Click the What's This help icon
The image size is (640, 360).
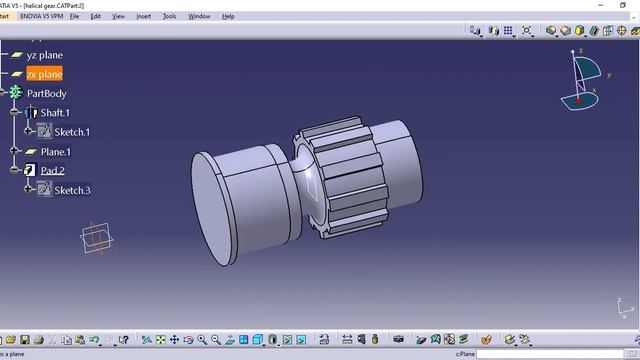click(124, 340)
